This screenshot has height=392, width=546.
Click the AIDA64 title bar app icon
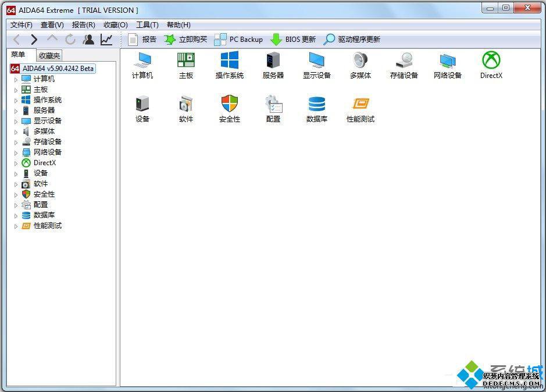[11, 10]
